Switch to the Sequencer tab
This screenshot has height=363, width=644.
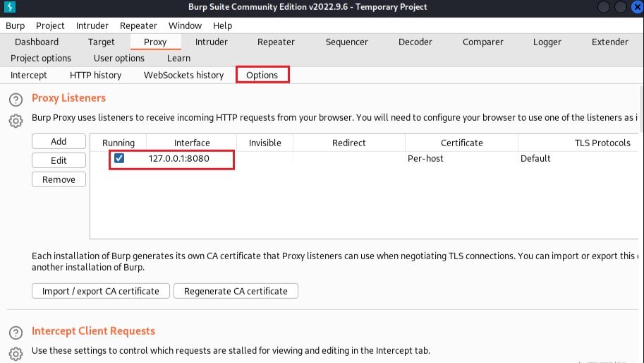coord(346,42)
